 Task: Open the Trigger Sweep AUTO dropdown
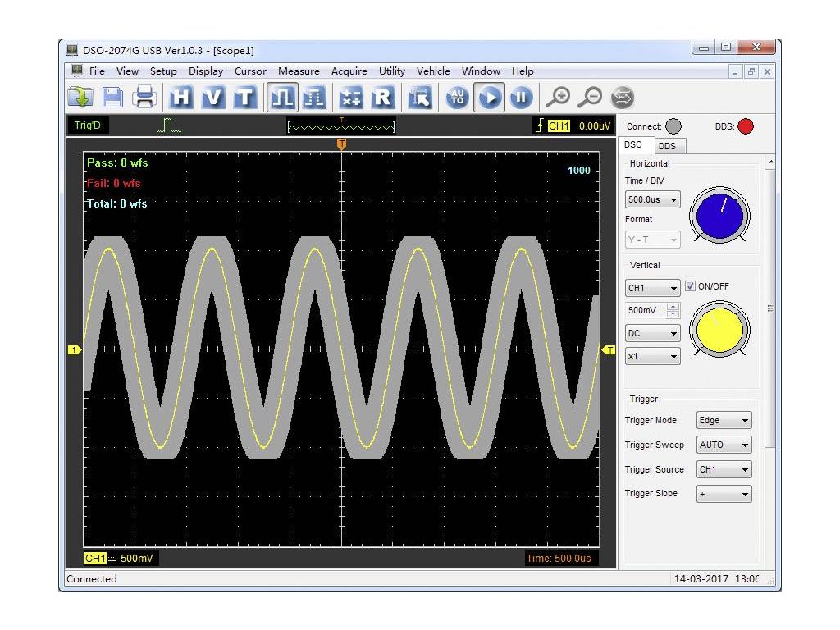click(x=724, y=445)
